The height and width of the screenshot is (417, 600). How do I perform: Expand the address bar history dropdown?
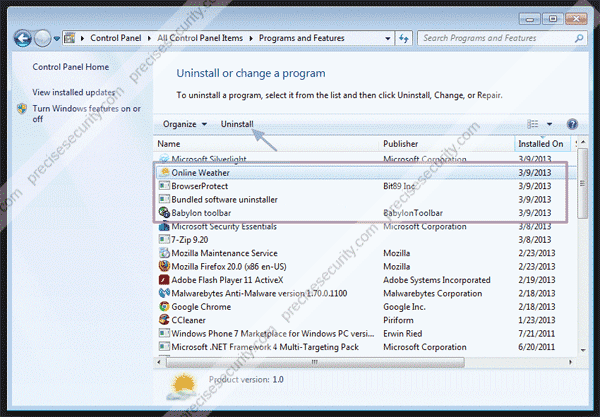click(x=388, y=39)
